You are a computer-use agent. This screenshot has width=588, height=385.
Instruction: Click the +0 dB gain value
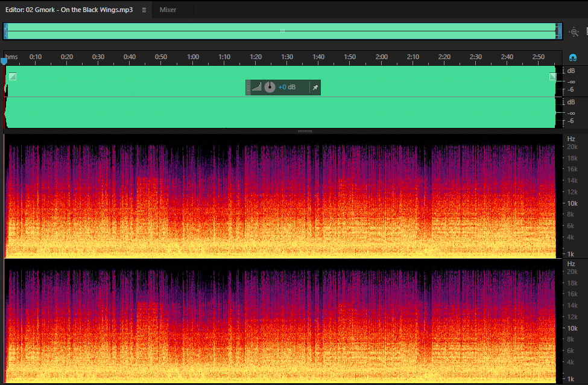(287, 87)
